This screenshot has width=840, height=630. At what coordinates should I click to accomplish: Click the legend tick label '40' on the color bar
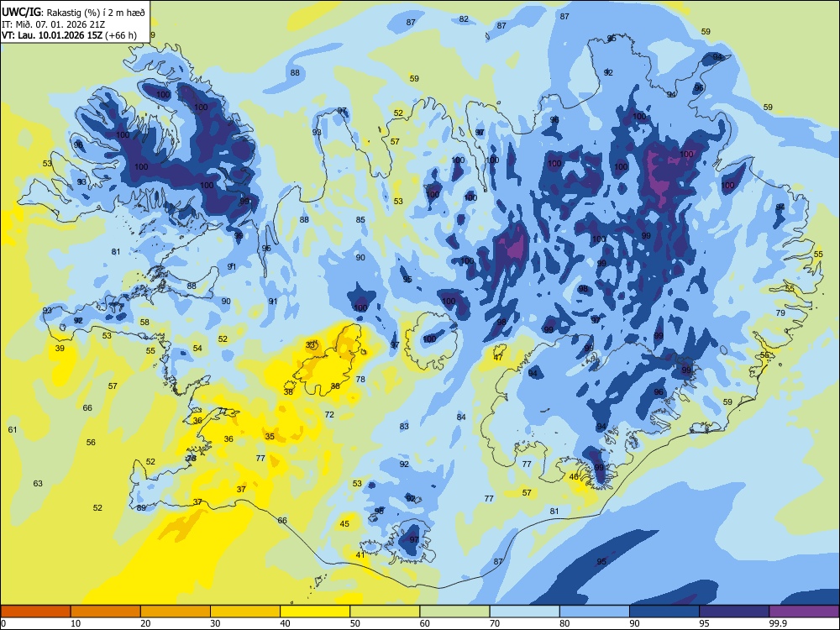pos(285,623)
